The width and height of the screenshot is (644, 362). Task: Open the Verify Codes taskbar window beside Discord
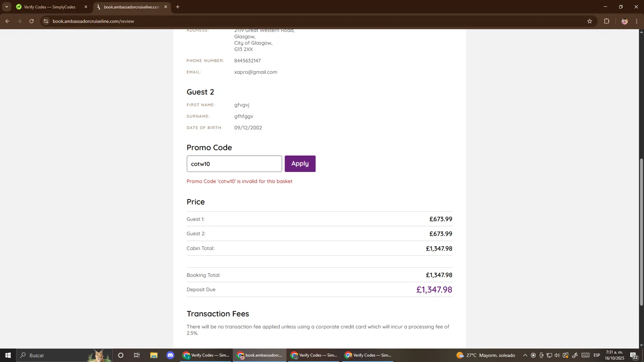coord(206,355)
